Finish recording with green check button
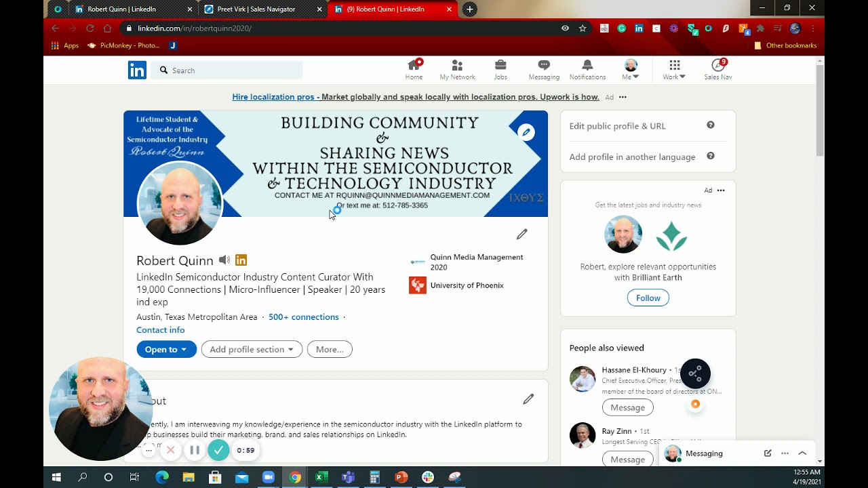 218,450
